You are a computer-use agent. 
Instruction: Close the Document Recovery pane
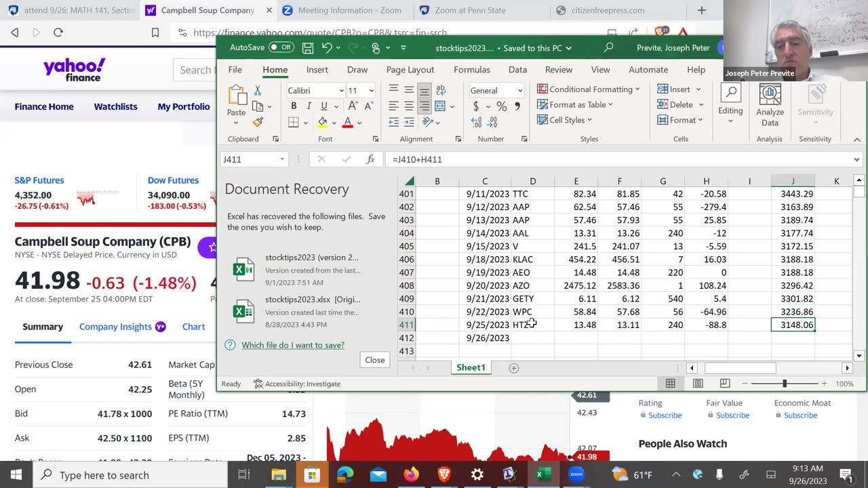[x=375, y=360]
